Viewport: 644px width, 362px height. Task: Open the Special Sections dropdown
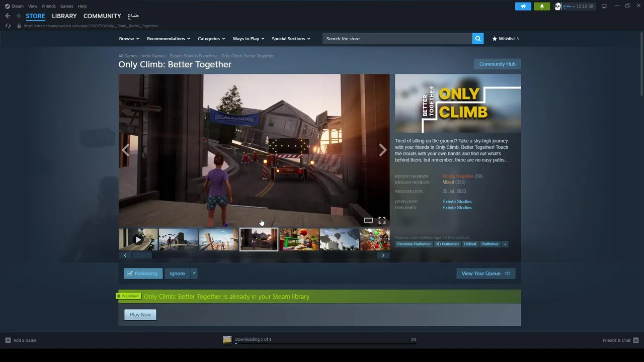(x=291, y=39)
